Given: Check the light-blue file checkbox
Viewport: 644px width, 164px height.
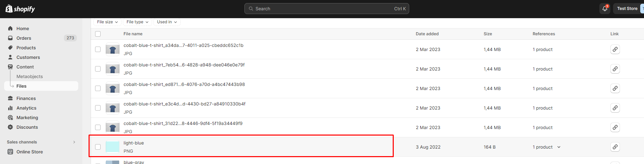Looking at the screenshot, I should click(98, 147).
